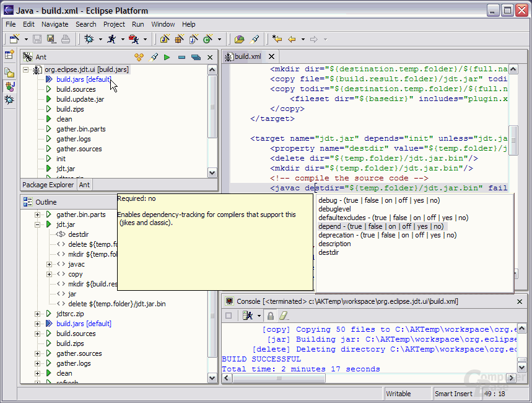
Task: Choose 'debuglevel' from content assist list
Action: point(334,209)
